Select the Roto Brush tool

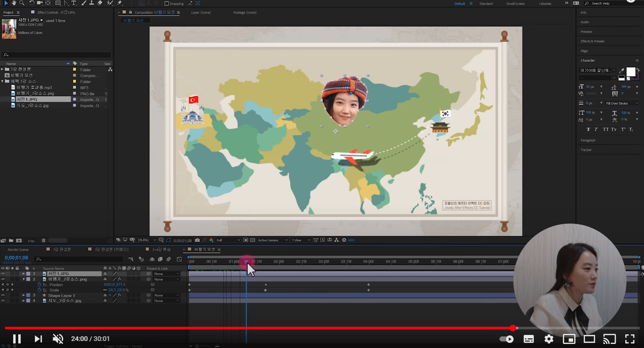pos(110,3)
